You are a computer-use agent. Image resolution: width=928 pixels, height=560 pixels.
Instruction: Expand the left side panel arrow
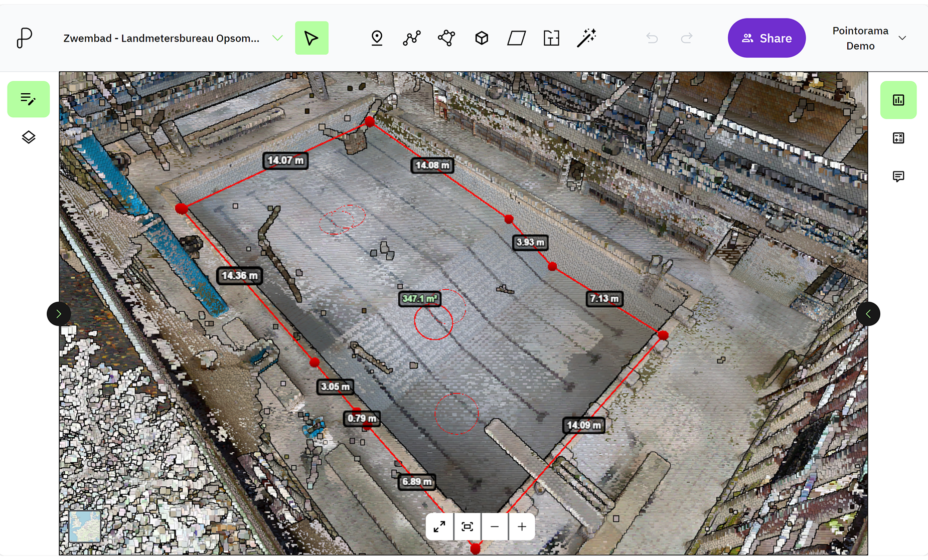point(59,314)
